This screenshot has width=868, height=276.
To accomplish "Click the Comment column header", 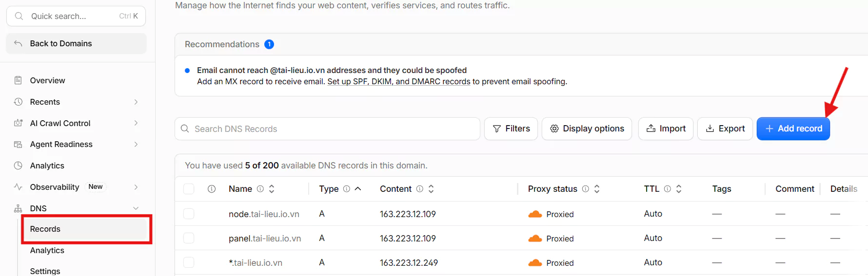I will click(795, 189).
